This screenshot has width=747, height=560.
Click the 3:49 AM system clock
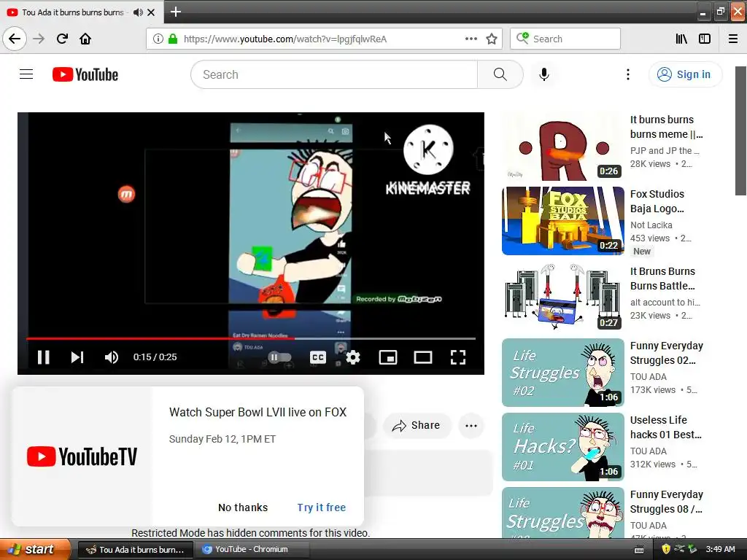pos(720,549)
